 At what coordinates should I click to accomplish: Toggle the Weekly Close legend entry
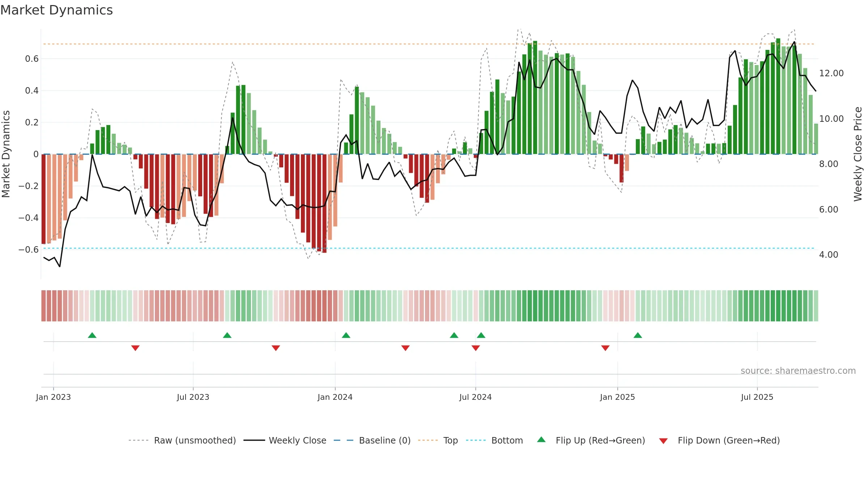point(285,440)
